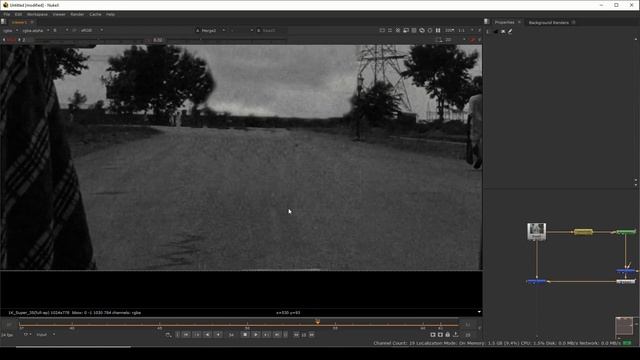Open the Workspace menu
Image resolution: width=640 pixels, height=360 pixels.
(37, 14)
